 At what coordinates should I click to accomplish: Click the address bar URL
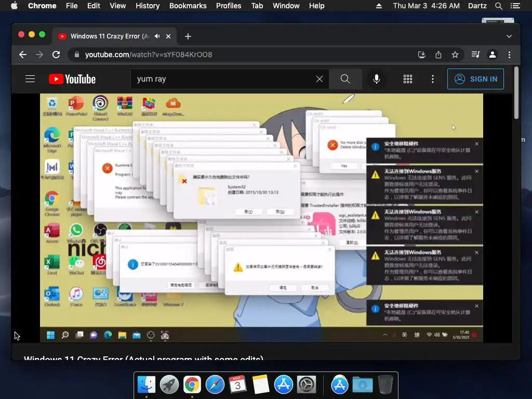(x=149, y=55)
